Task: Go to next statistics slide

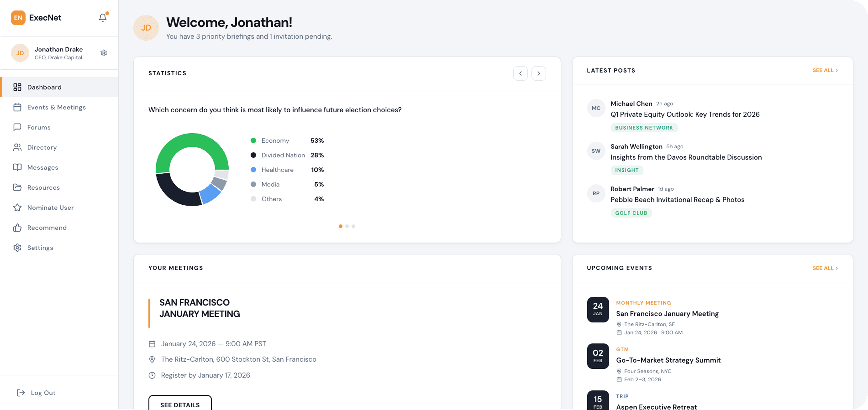Action: [x=538, y=73]
